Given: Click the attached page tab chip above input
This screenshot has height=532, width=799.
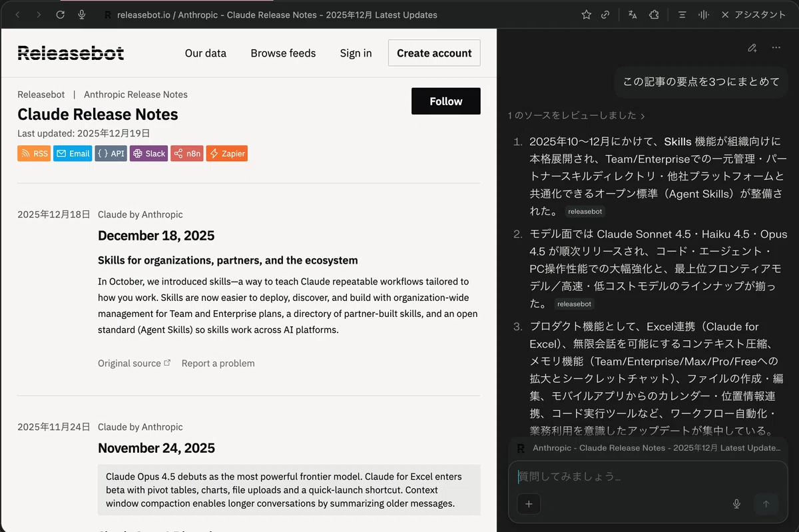Looking at the screenshot, I should pyautogui.click(x=648, y=448).
